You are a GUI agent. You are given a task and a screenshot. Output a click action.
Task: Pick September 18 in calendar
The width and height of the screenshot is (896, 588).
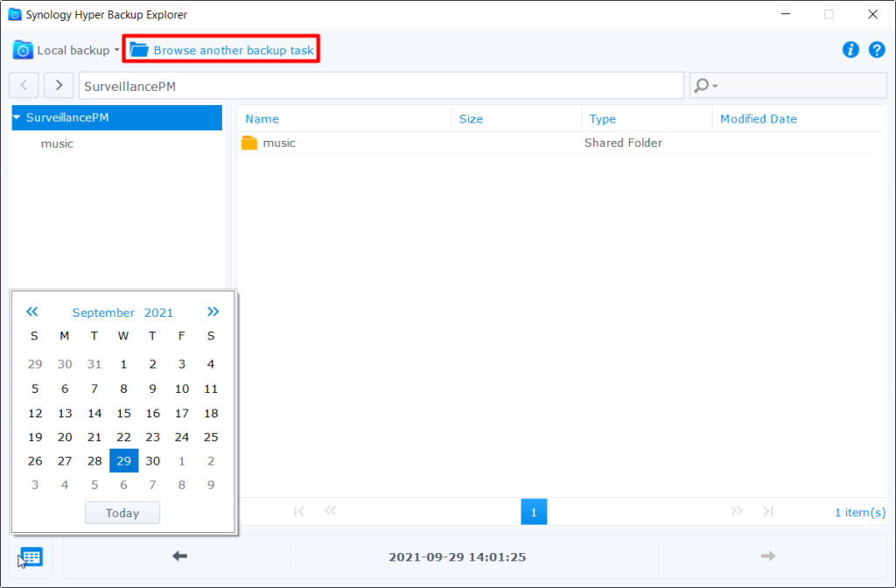tap(211, 413)
